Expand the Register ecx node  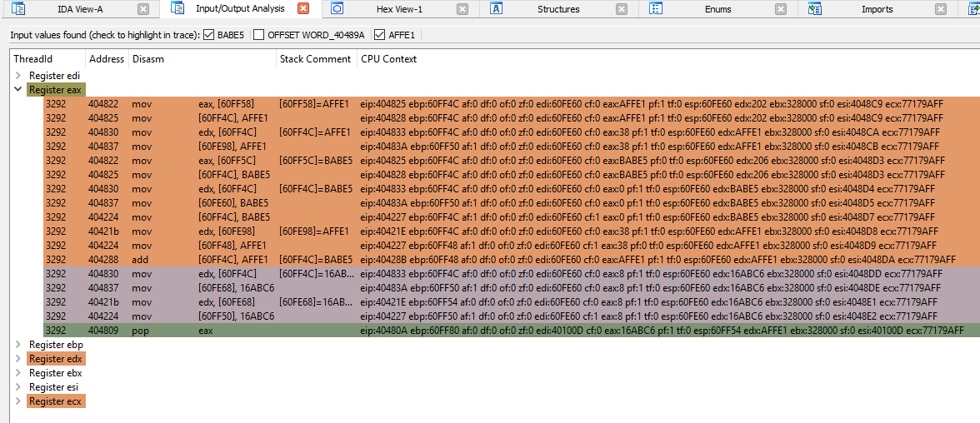point(18,401)
